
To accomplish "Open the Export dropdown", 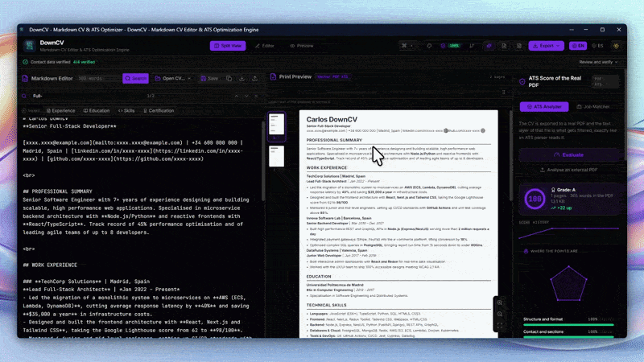I will click(547, 46).
